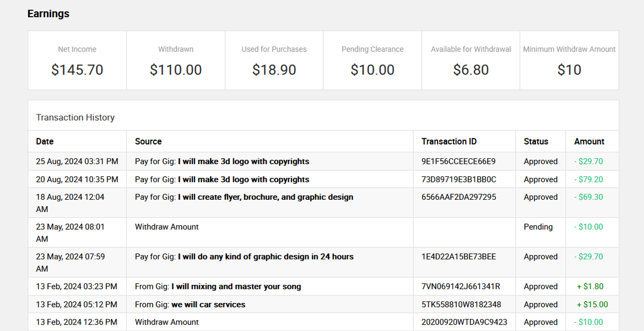Open the "I will make 3d logo with copyrights" gig dated 25 Aug
The height and width of the screenshot is (331, 644).
pyautogui.click(x=244, y=161)
